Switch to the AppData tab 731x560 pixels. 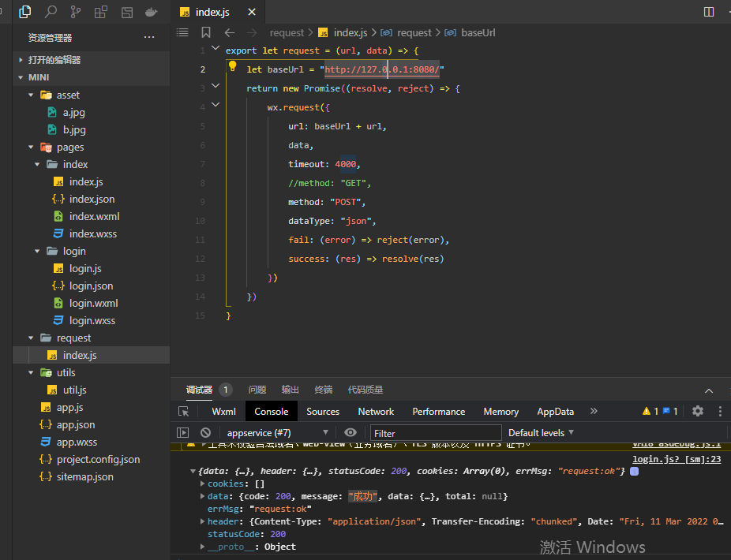(555, 411)
